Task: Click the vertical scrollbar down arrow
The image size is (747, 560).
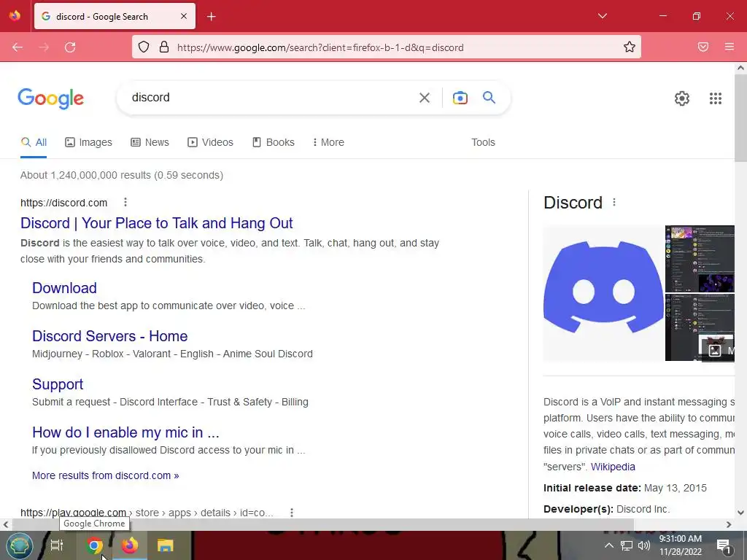Action: 740,513
